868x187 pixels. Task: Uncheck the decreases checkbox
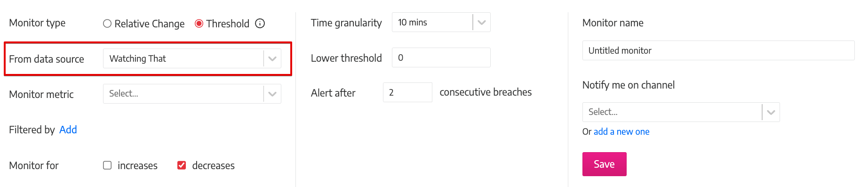pyautogui.click(x=182, y=165)
